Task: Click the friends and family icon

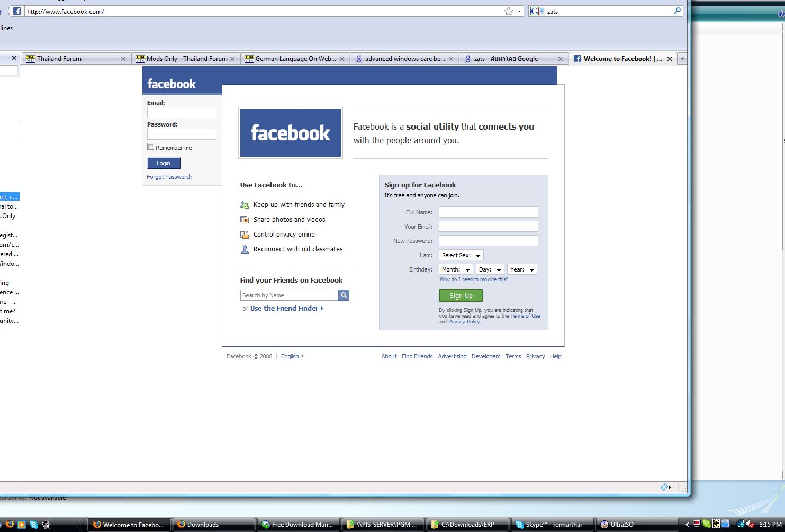Action: coord(245,205)
